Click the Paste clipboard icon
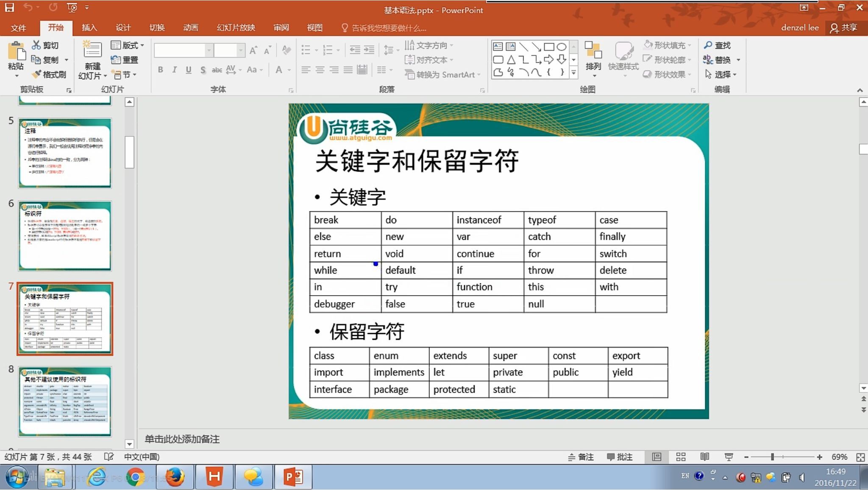The height and width of the screenshot is (490, 868). [17, 51]
